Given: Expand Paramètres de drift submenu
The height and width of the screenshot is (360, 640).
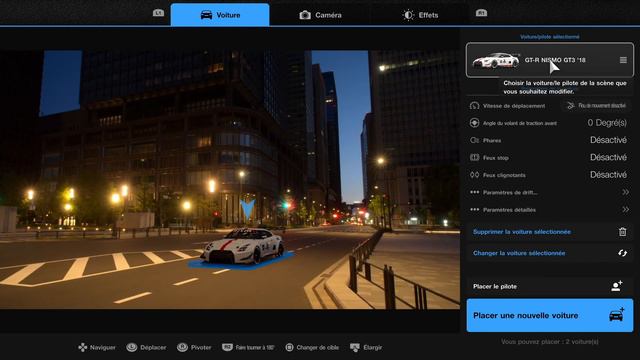Looking at the screenshot, I should point(550,192).
